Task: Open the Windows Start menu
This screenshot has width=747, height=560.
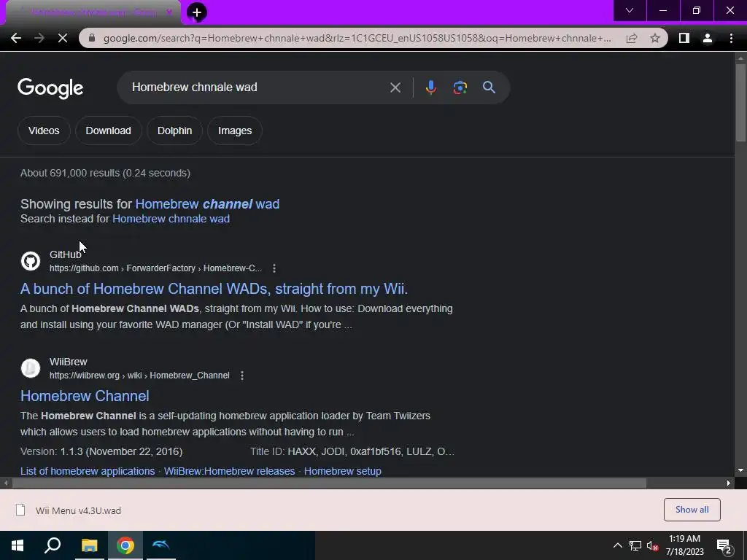Action: point(18,545)
